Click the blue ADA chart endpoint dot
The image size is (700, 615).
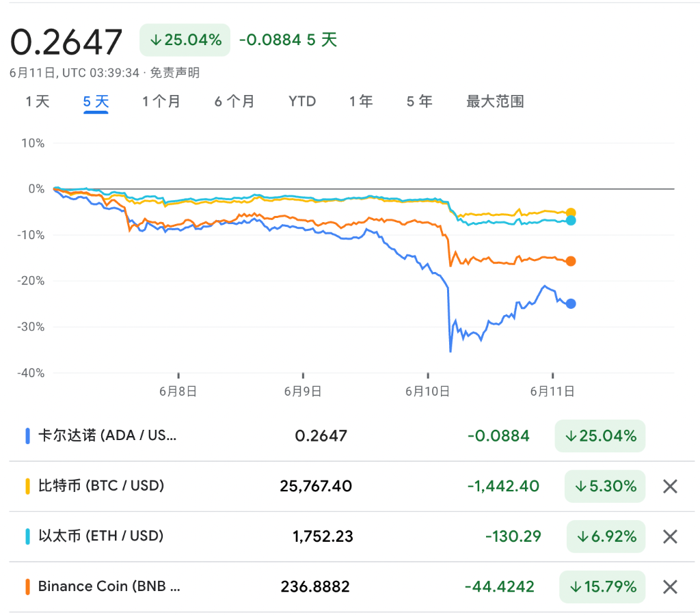click(x=571, y=303)
